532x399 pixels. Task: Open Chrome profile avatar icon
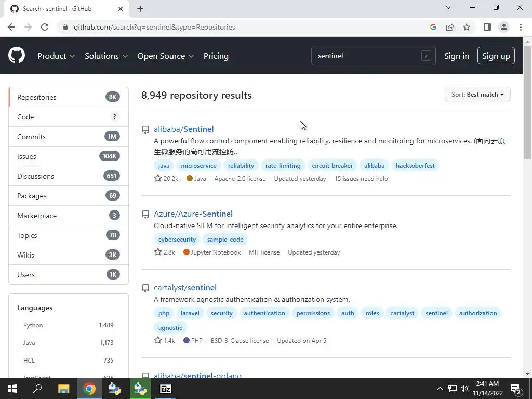click(504, 27)
